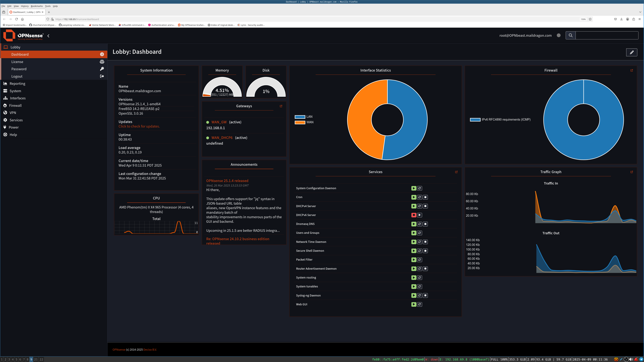The image size is (644, 362).
Task: Click the dashboard edit pencil button
Action: coord(631,52)
